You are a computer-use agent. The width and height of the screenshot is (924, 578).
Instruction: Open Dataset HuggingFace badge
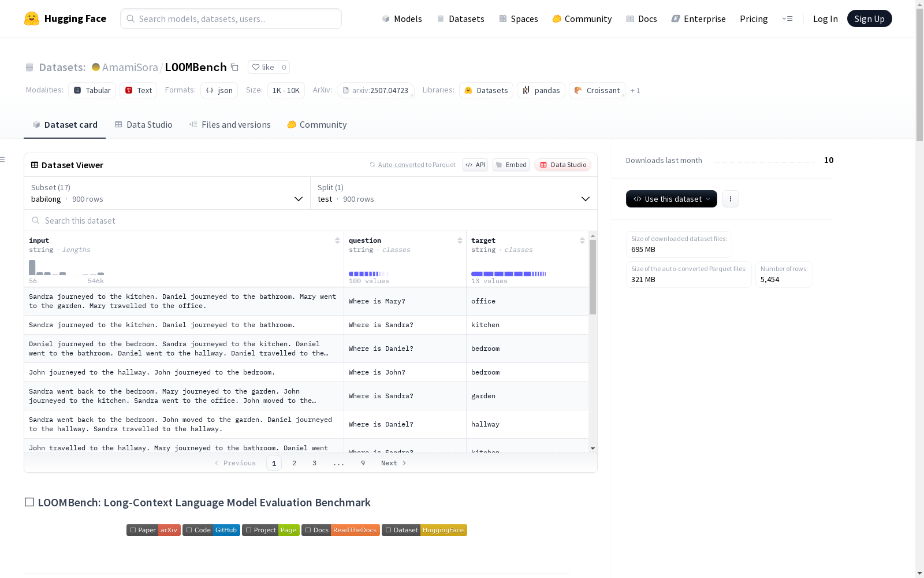[424, 530]
